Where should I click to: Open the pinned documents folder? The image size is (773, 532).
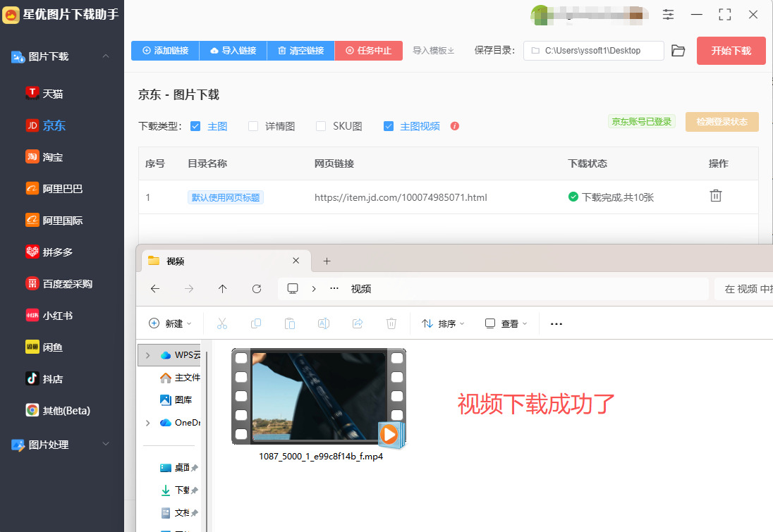tap(178, 513)
